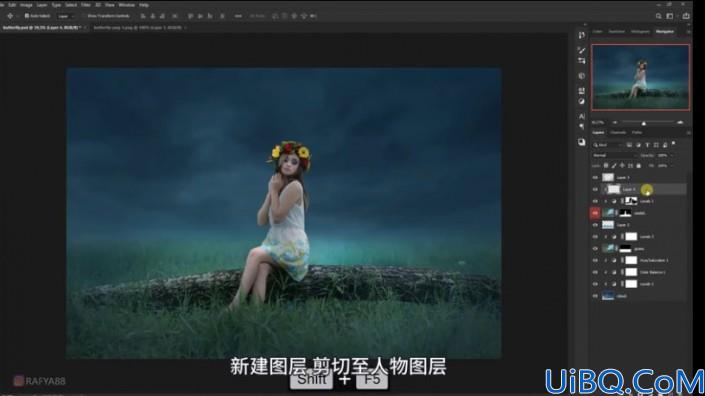The image size is (705, 396).
Task: Open the Normal blend mode dropdown
Action: (x=614, y=156)
